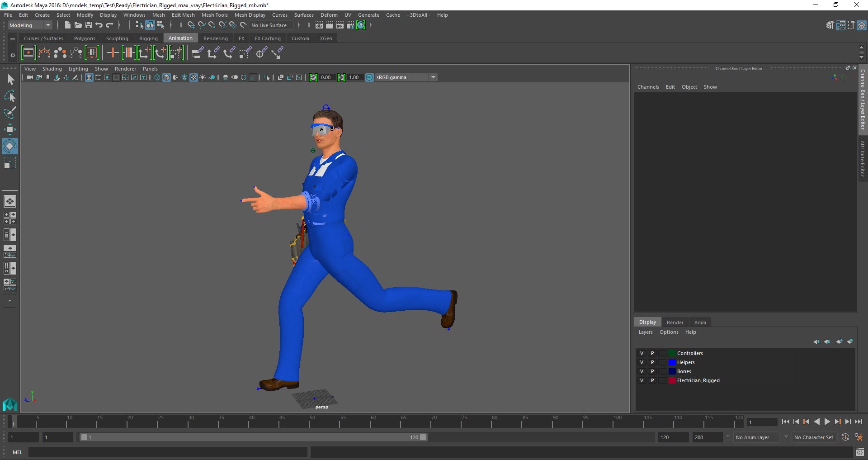Image resolution: width=868 pixels, height=460 pixels.
Task: Toggle playback P of Bones layer
Action: (x=652, y=371)
